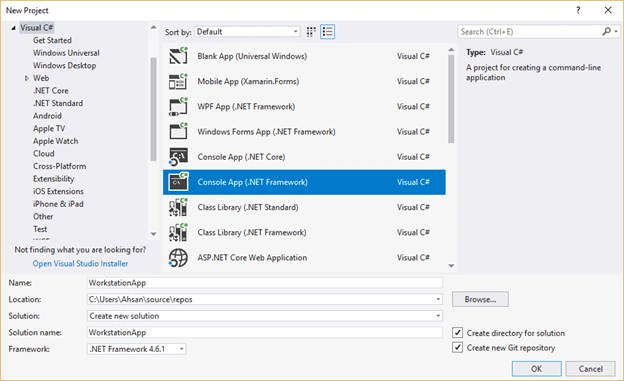This screenshot has width=624, height=381.
Task: Click the template list scrollbar thumb
Action: (451, 98)
